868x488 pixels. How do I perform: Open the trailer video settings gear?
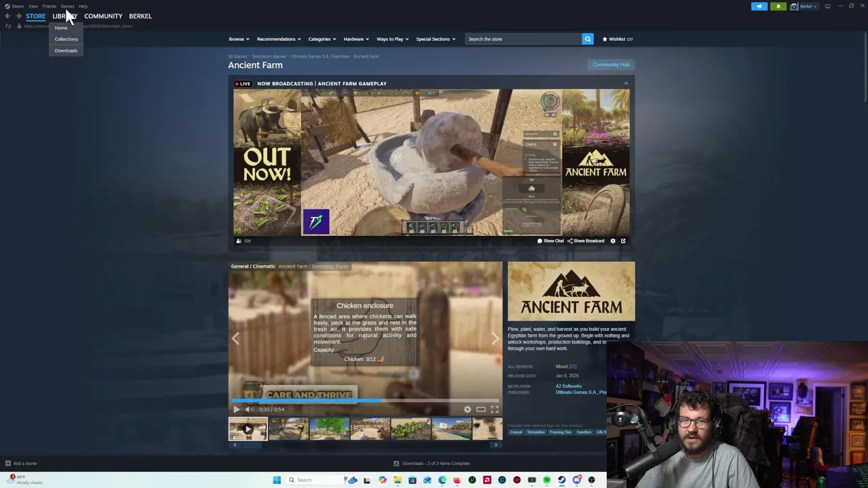(x=467, y=409)
